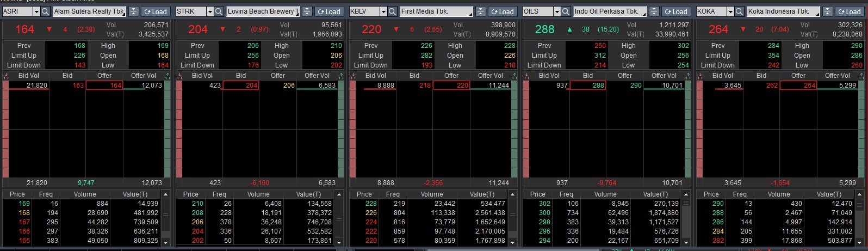This screenshot has height=251, width=868.
Task: Click the green up-arrow icon beside STRK Offer Vol
Action: click(341, 76)
